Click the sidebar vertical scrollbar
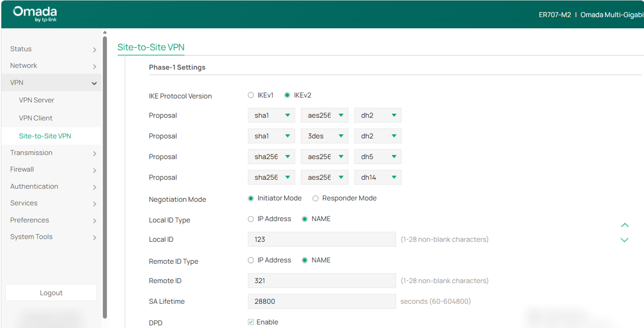Screen dimensions: 644x328 [x=105, y=173]
